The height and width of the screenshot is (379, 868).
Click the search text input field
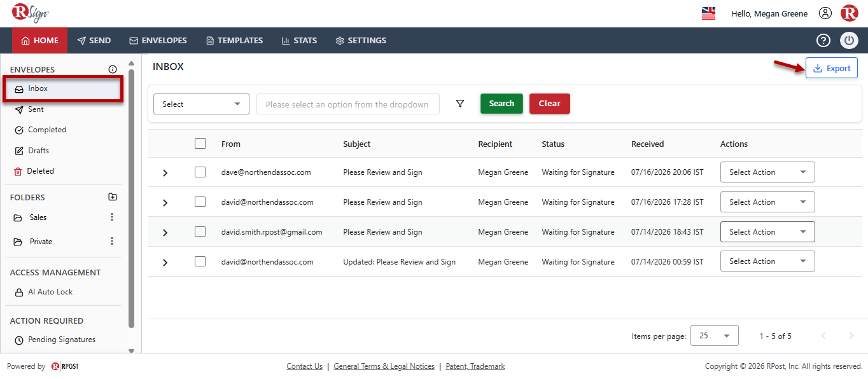point(348,104)
